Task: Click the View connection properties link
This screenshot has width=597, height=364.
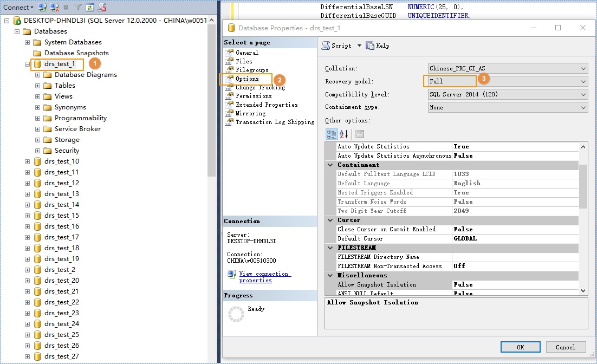Action: (264, 277)
